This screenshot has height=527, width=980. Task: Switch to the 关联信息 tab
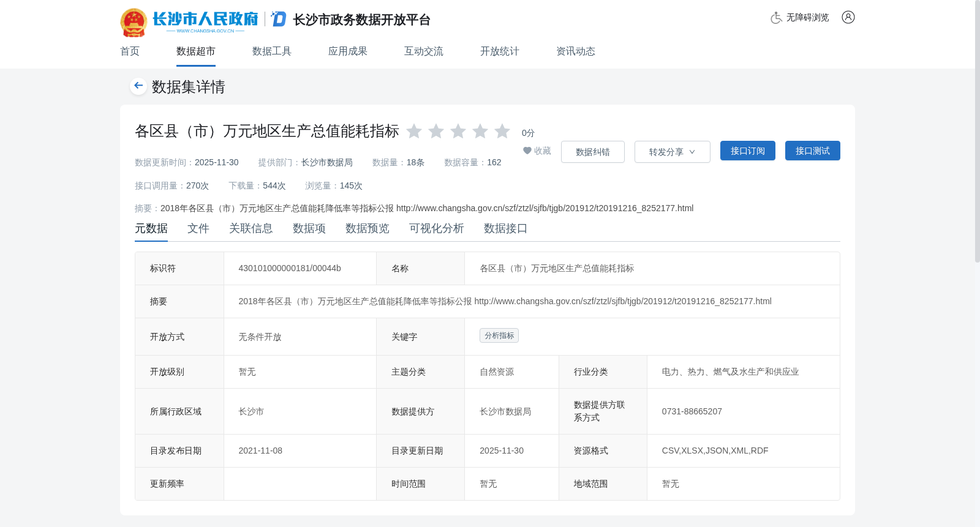click(x=251, y=228)
